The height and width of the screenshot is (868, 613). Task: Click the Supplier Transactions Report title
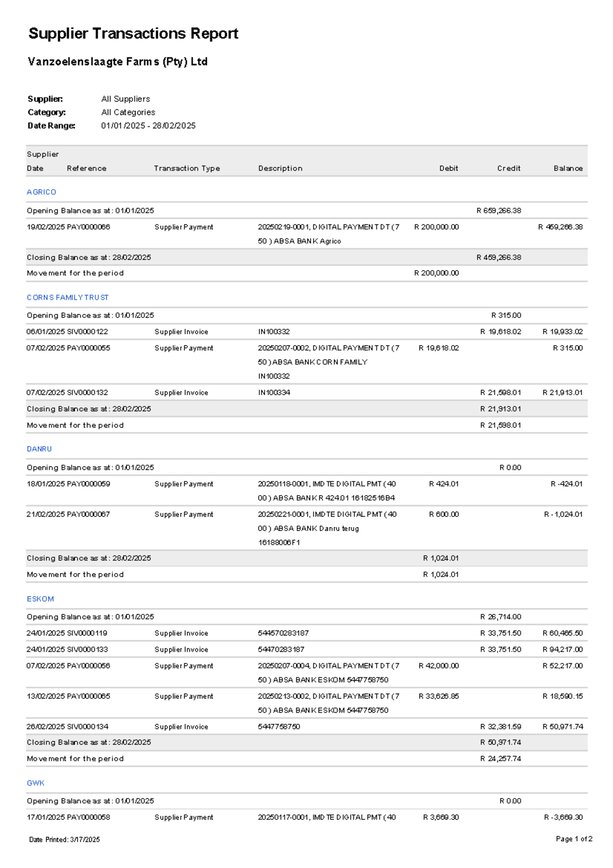133,34
